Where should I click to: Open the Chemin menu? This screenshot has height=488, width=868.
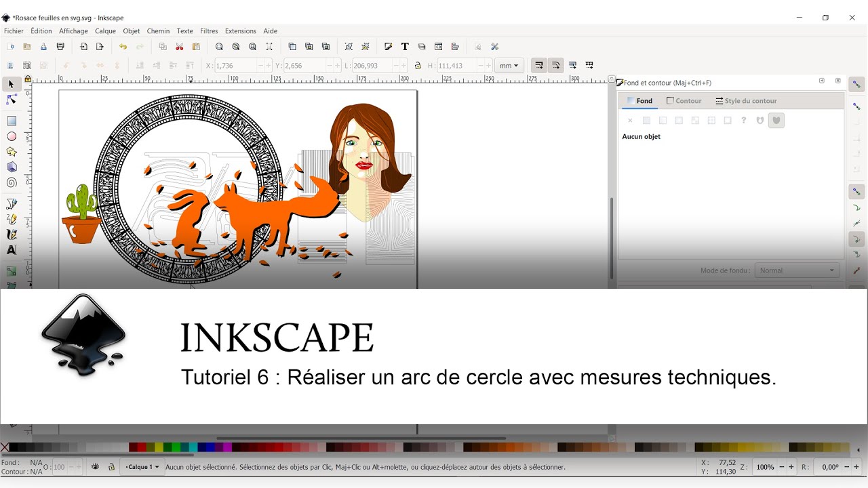[158, 31]
